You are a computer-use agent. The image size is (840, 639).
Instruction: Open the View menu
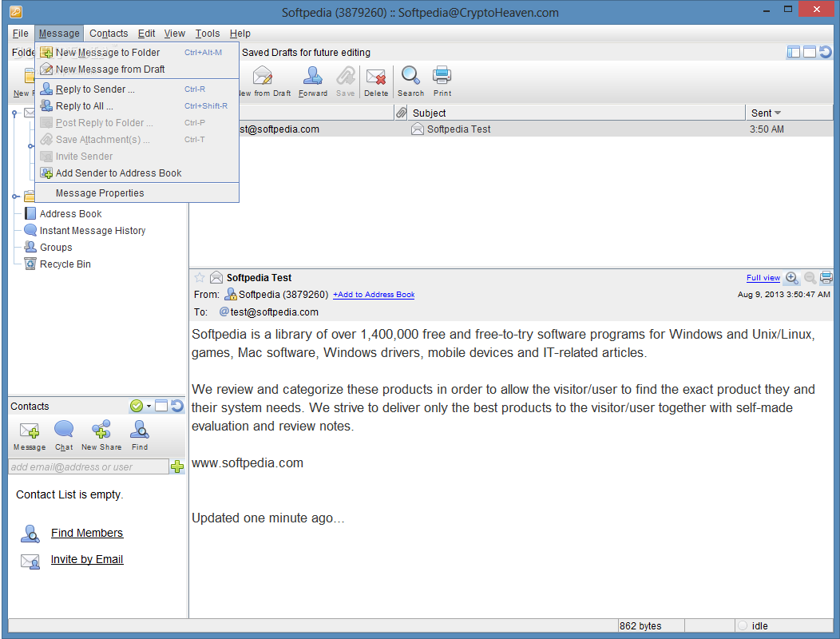point(175,34)
